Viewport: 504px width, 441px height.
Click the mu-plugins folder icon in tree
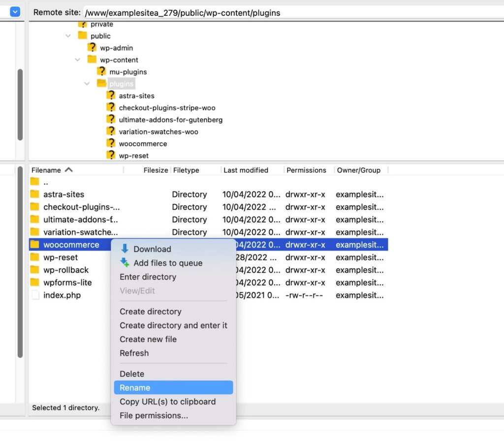point(101,71)
